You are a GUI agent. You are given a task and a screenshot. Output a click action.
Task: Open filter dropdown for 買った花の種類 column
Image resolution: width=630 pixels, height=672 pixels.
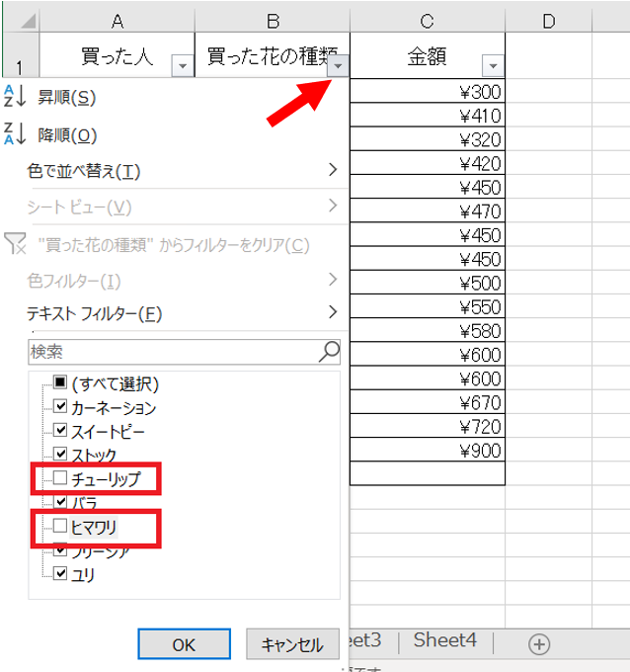point(338,66)
